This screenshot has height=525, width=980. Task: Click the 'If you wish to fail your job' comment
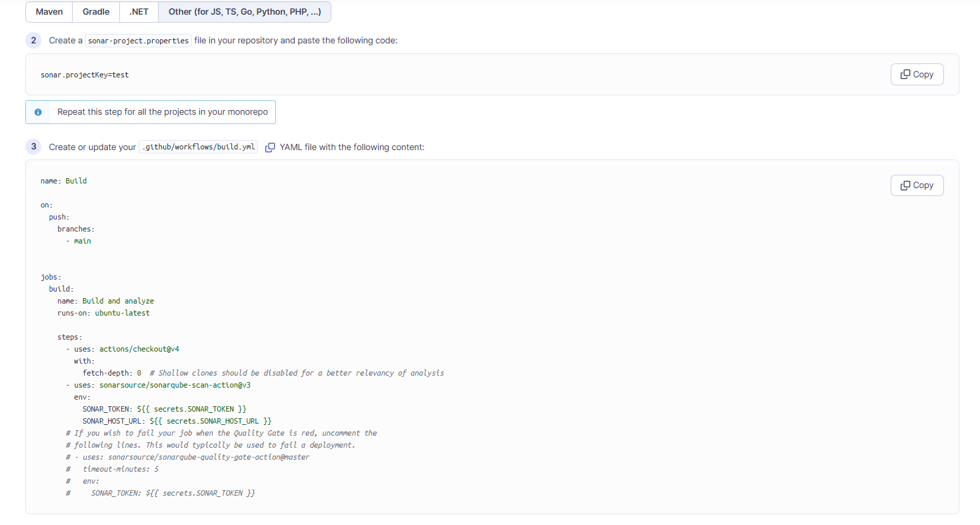coord(221,433)
